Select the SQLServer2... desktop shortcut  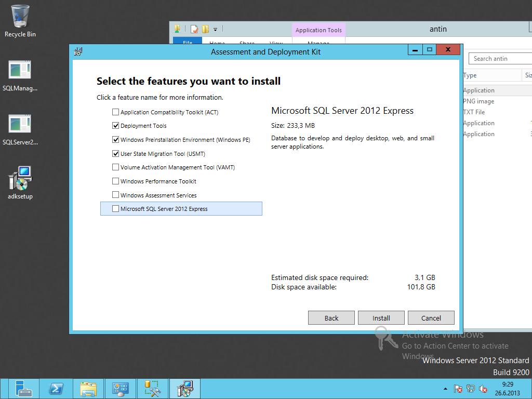pos(20,130)
